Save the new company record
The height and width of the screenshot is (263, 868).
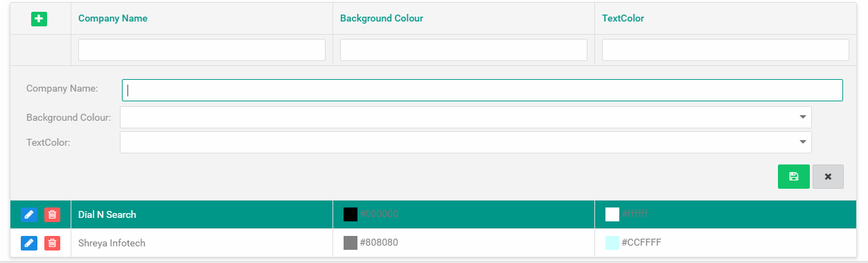[794, 176]
